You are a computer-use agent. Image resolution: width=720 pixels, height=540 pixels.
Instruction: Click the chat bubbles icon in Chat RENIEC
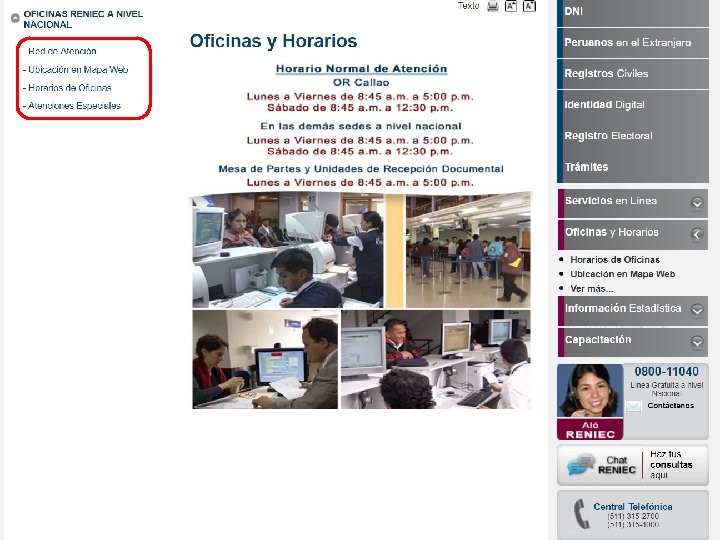[x=580, y=464]
